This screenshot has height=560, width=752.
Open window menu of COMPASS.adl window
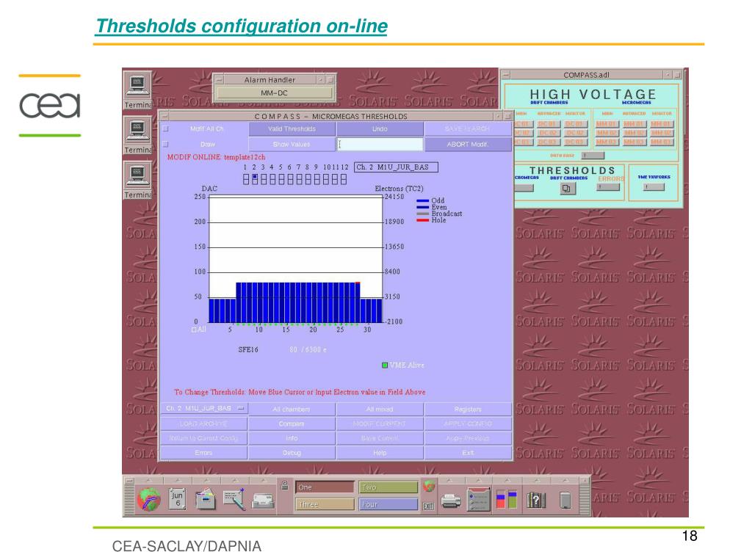[x=505, y=75]
